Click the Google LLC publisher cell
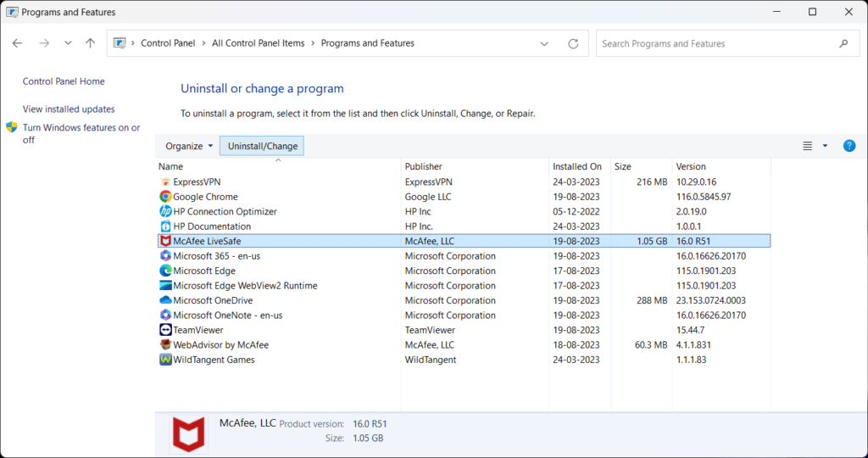 coord(428,197)
